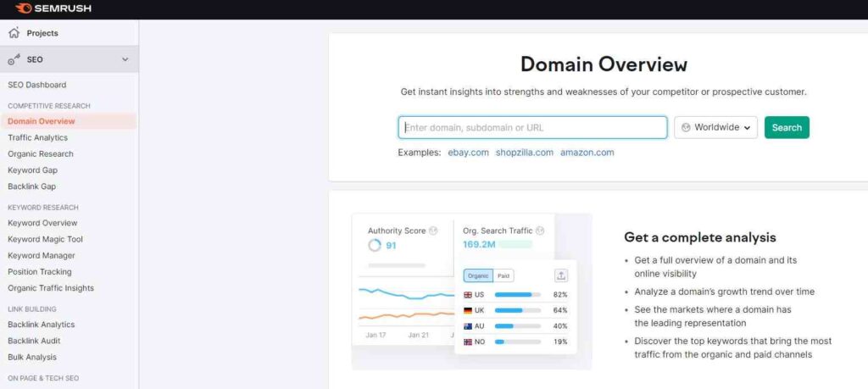Click the SEO key icon

(x=14, y=59)
